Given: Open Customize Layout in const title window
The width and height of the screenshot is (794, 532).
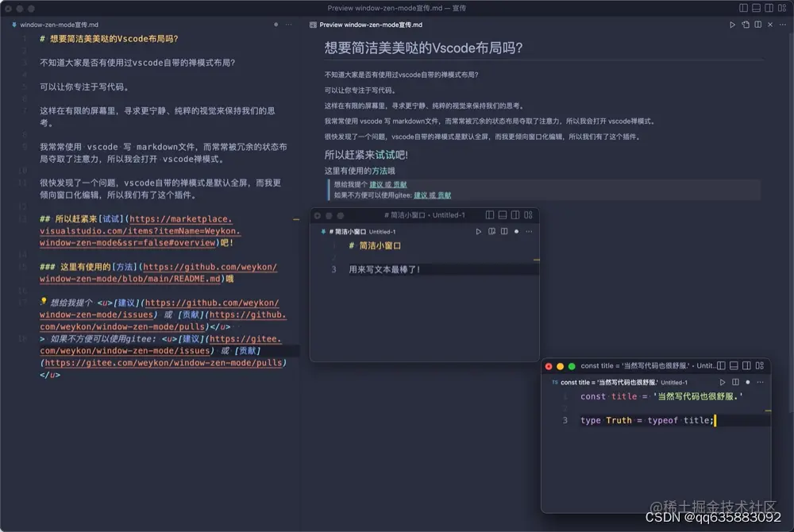Looking at the screenshot, I should (760, 365).
